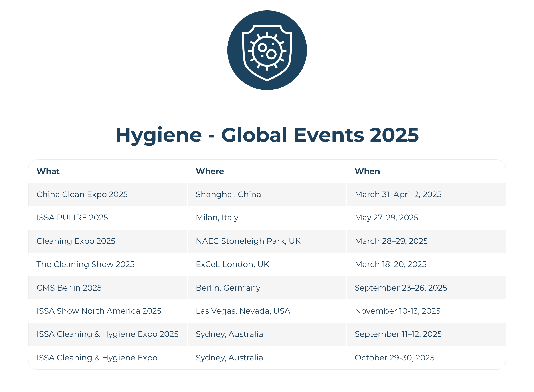Select the March 18–20, 2025 date
This screenshot has height=392, width=534.
390,264
